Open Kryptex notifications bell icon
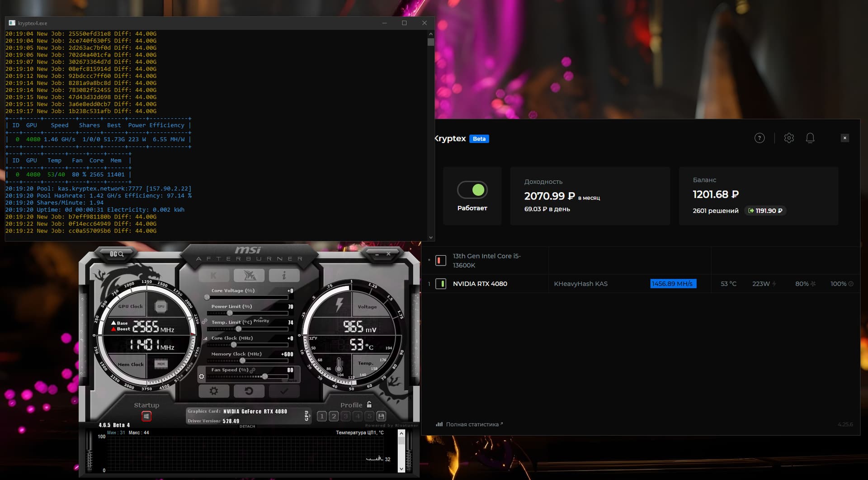The width and height of the screenshot is (868, 480). coord(810,138)
